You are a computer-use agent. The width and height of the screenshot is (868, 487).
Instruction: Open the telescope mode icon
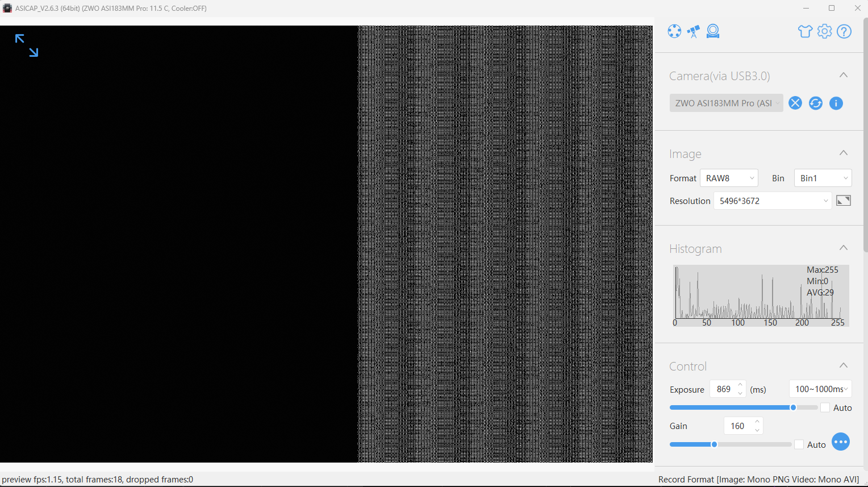694,31
